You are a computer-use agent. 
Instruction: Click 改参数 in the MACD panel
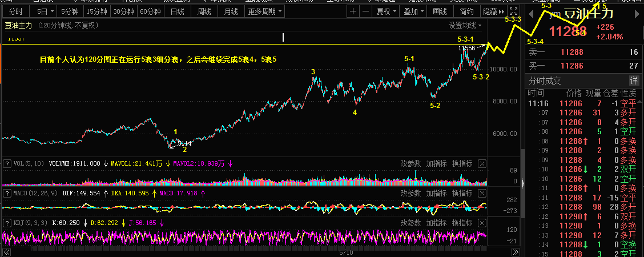pyautogui.click(x=410, y=193)
